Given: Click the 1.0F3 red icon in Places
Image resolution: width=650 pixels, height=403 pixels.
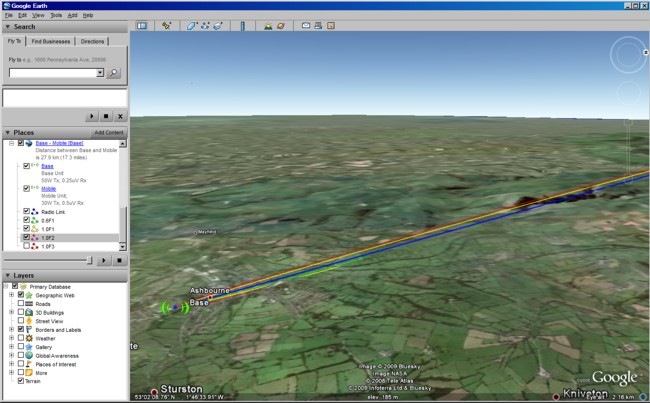Looking at the screenshot, I should tap(35, 246).
